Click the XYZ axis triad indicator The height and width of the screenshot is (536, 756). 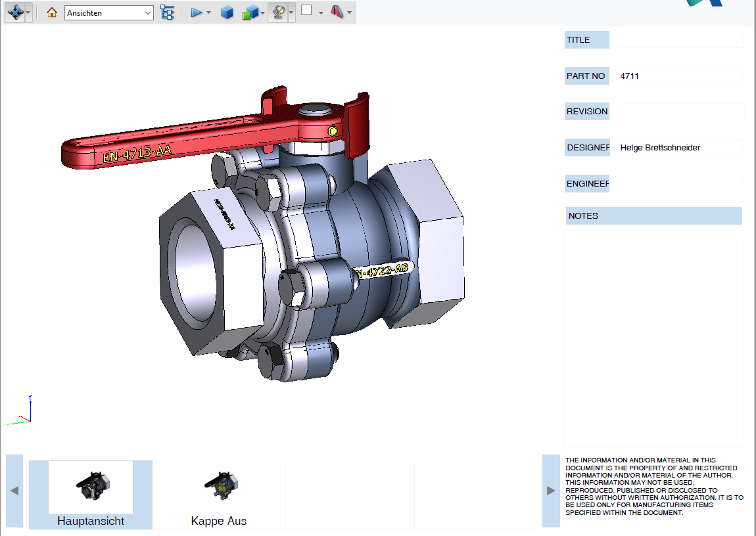coord(20,411)
